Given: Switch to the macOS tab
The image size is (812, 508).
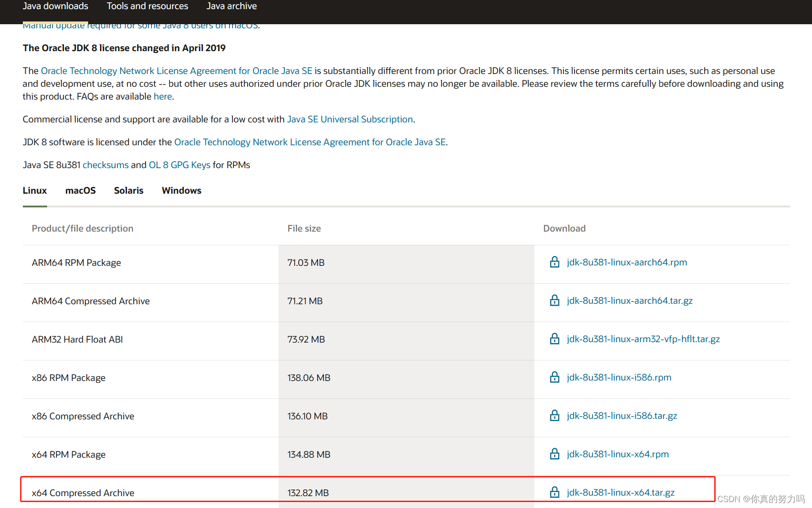Looking at the screenshot, I should [x=80, y=190].
